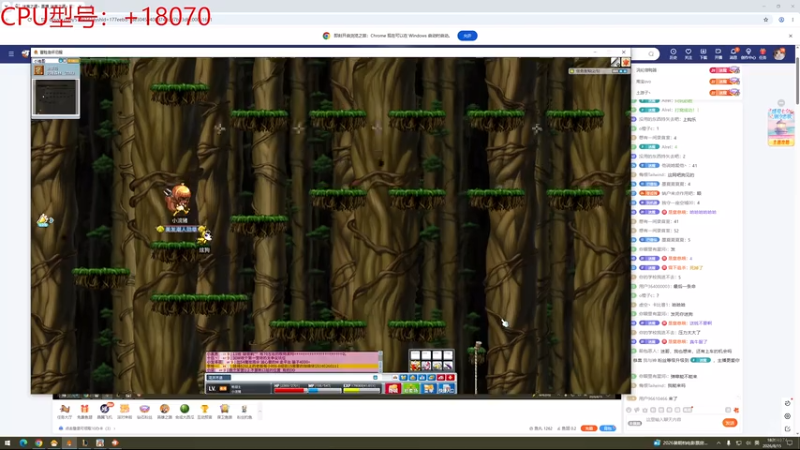The height and width of the screenshot is (450, 800).
Task: Click the orange button below the stream at right
Action: [x=589, y=428]
